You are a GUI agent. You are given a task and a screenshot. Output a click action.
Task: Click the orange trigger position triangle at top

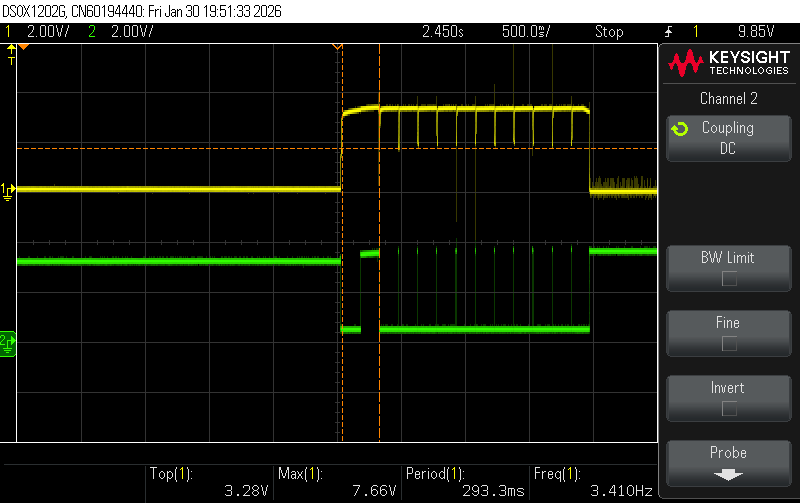coord(337,47)
